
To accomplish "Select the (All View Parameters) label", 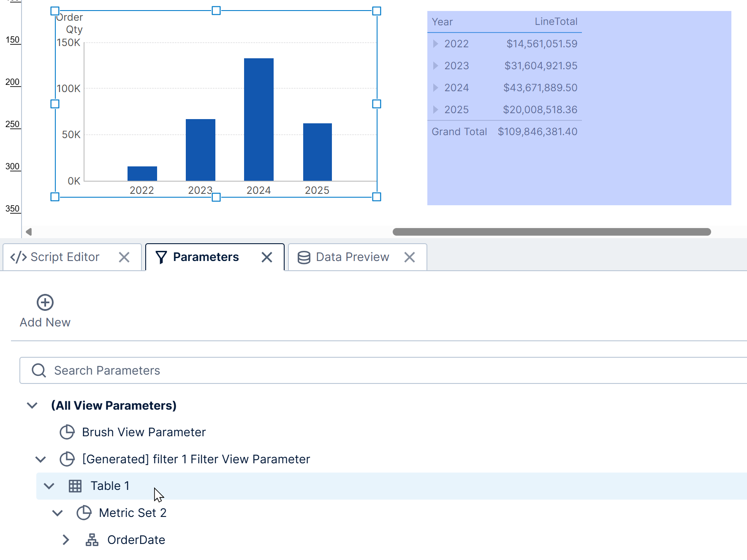I will pyautogui.click(x=114, y=405).
